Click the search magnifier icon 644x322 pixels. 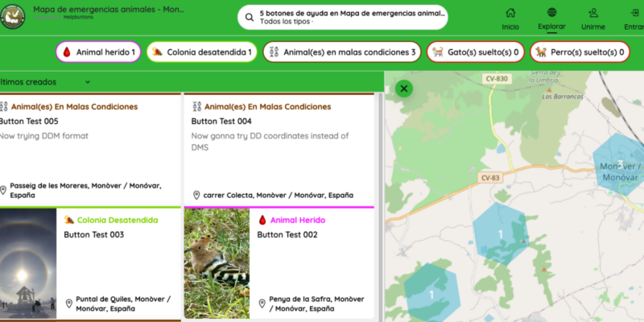point(250,17)
